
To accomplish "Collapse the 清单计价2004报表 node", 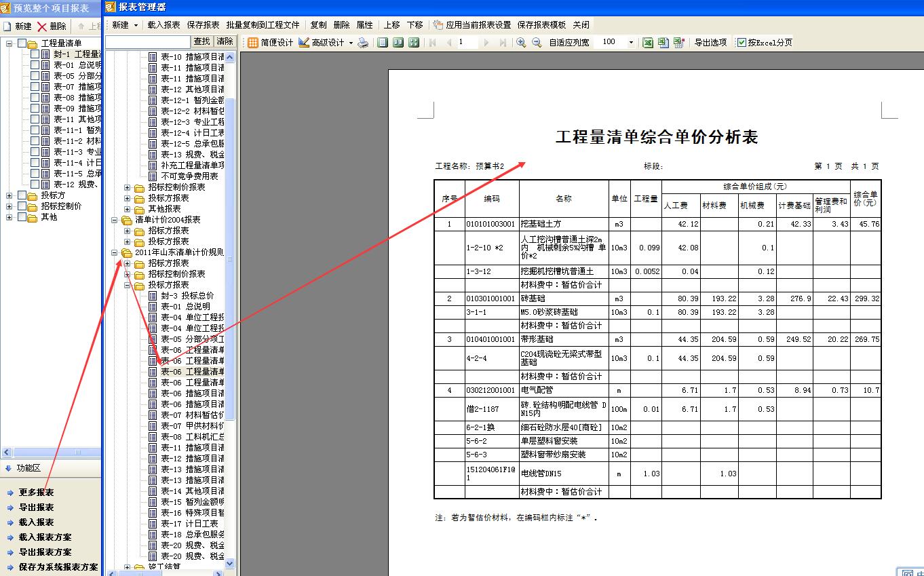I will pos(115,220).
